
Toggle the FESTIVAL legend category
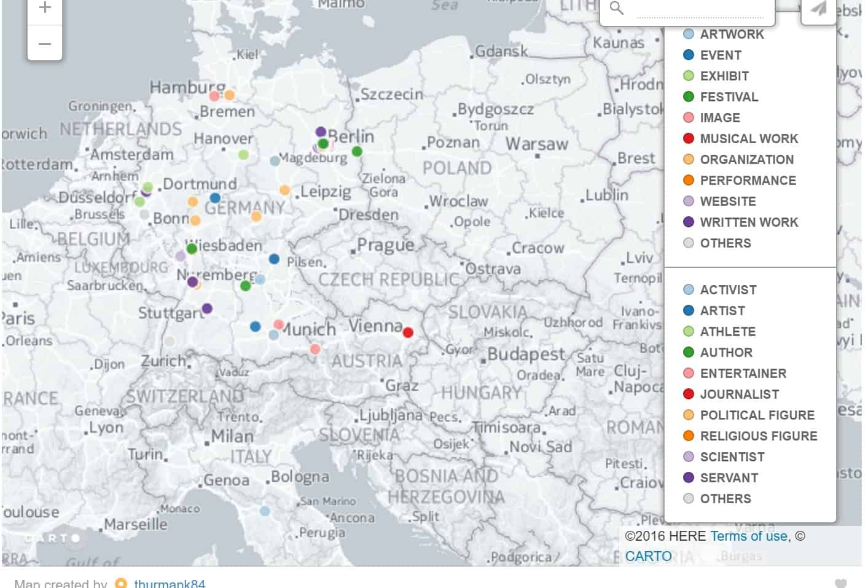point(729,97)
